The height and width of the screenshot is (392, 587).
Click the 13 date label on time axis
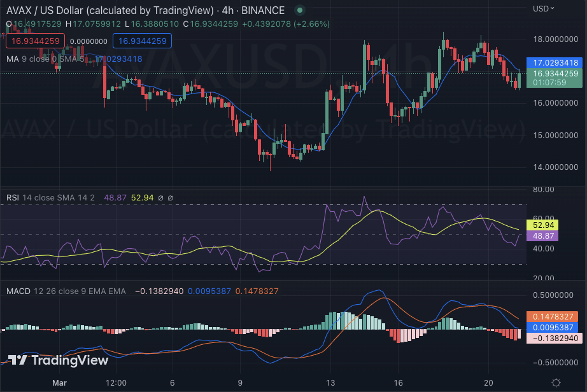pyautogui.click(x=330, y=382)
